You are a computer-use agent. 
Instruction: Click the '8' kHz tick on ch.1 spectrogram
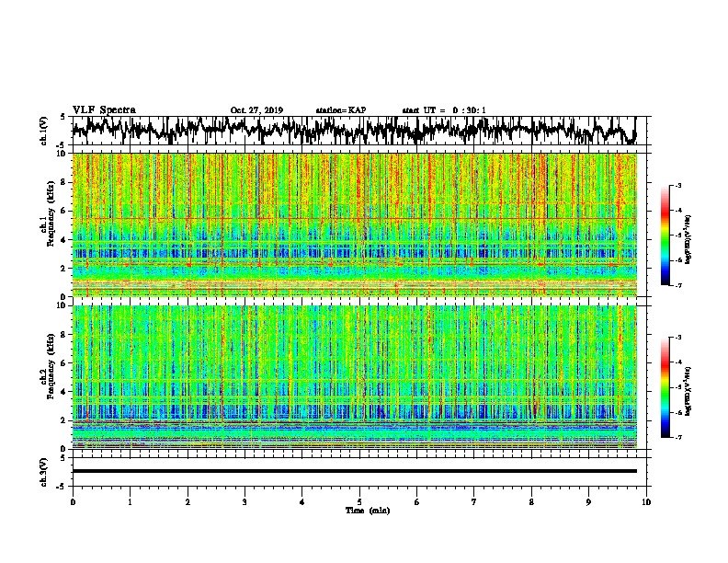[64, 182]
